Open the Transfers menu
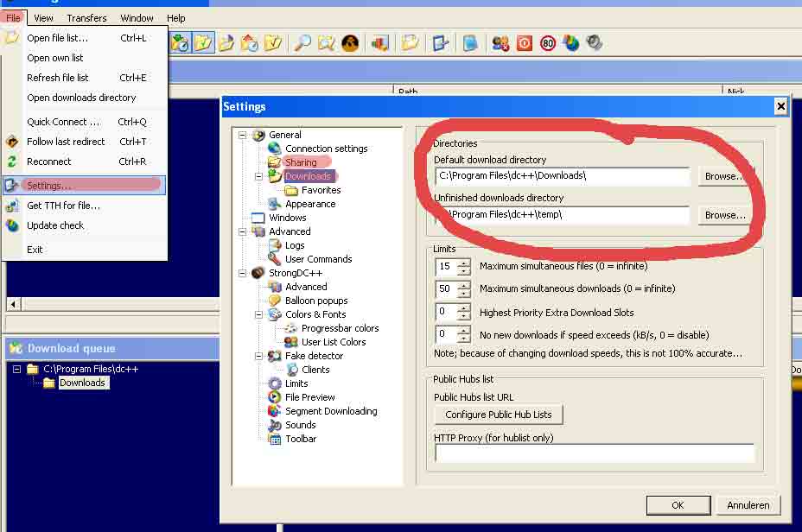Screen dimensions: 802x532 pyautogui.click(x=87, y=18)
